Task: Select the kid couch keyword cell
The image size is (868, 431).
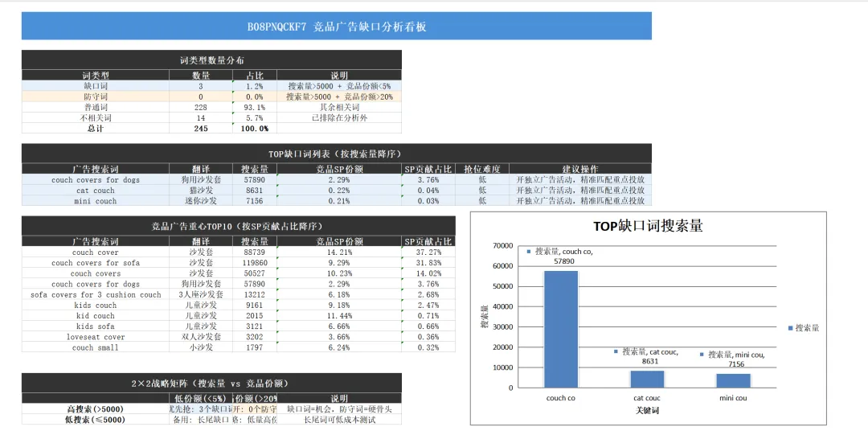Action: pyautogui.click(x=95, y=315)
